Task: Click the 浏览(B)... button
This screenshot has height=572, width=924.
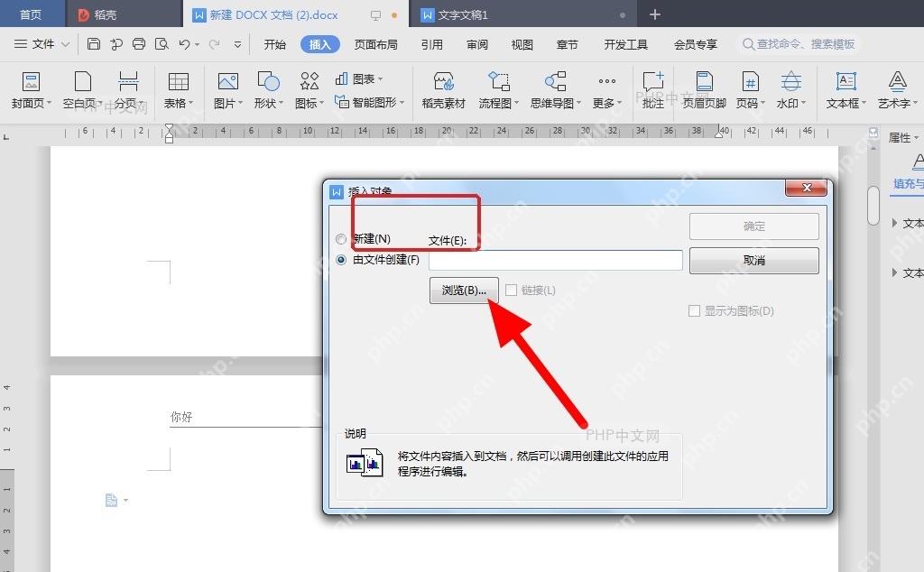Action: click(464, 290)
